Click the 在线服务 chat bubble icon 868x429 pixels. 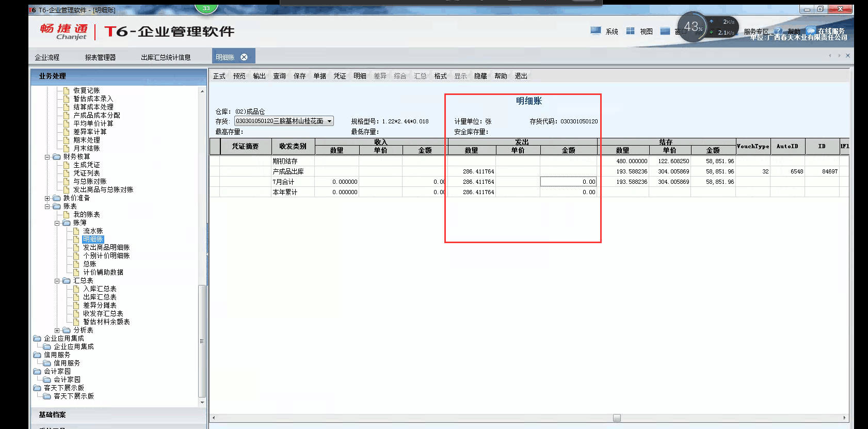click(811, 31)
